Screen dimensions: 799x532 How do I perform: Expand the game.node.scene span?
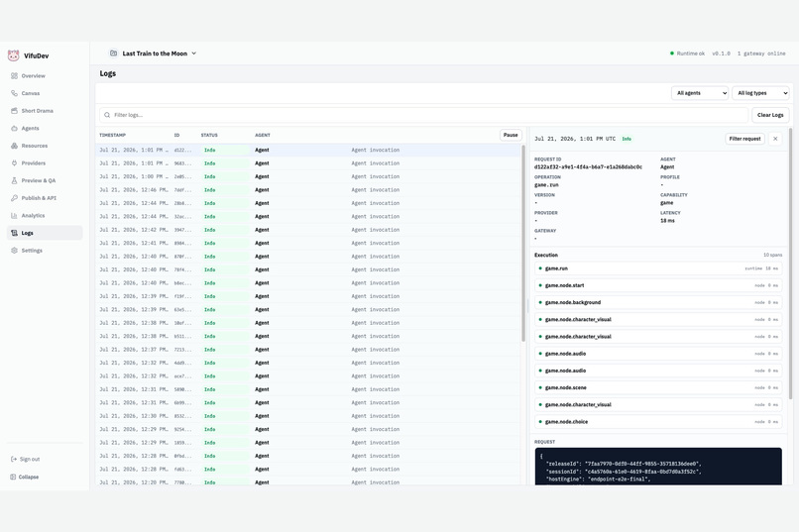(x=658, y=388)
